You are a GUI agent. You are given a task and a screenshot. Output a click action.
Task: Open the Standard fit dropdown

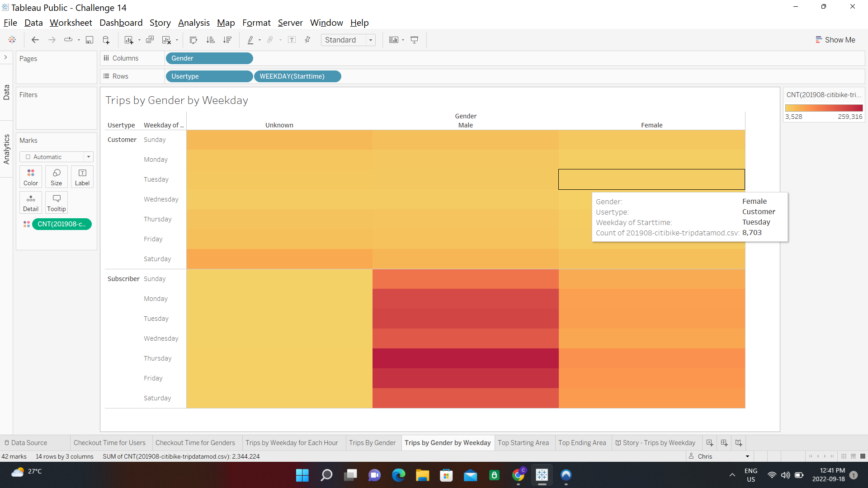point(370,40)
